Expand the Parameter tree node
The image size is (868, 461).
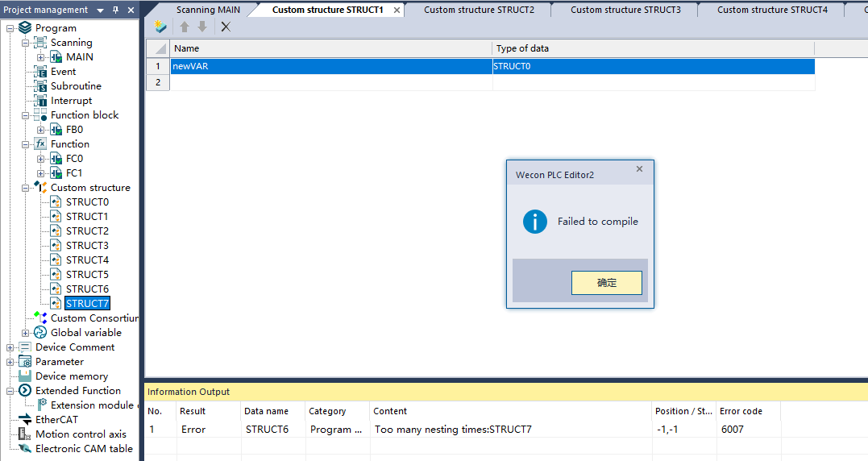(x=10, y=362)
